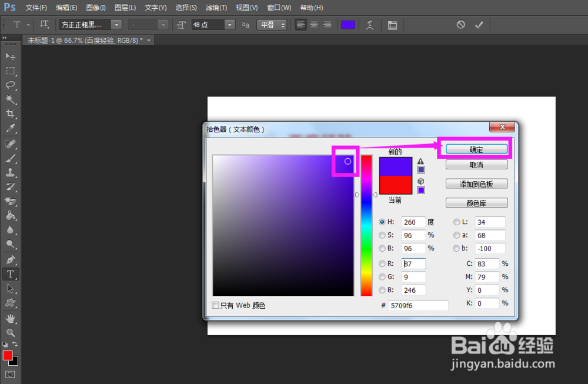Open the 颜色库 color libraries
Image resolution: width=588 pixels, height=384 pixels.
(x=476, y=203)
